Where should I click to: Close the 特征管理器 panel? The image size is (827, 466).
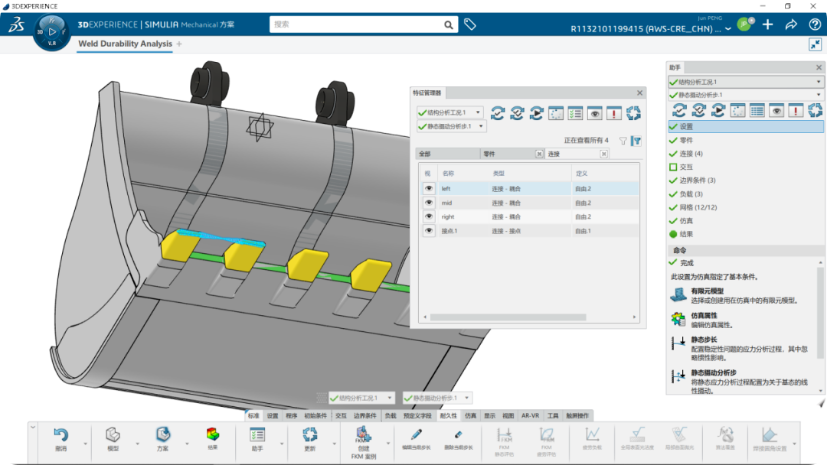pyautogui.click(x=640, y=93)
